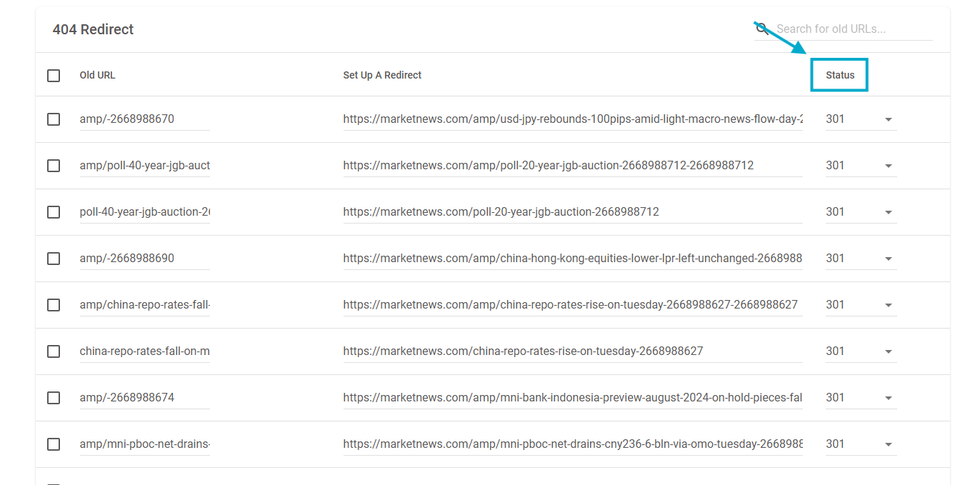Expand 301 status dropdown for amp/poll-40-year-jgb row

coord(887,166)
